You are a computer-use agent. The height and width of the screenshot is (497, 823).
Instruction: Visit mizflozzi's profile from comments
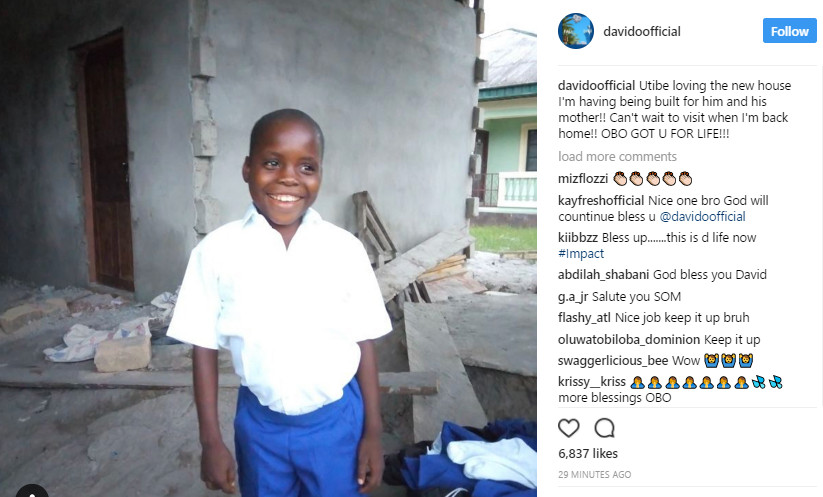[x=583, y=178]
